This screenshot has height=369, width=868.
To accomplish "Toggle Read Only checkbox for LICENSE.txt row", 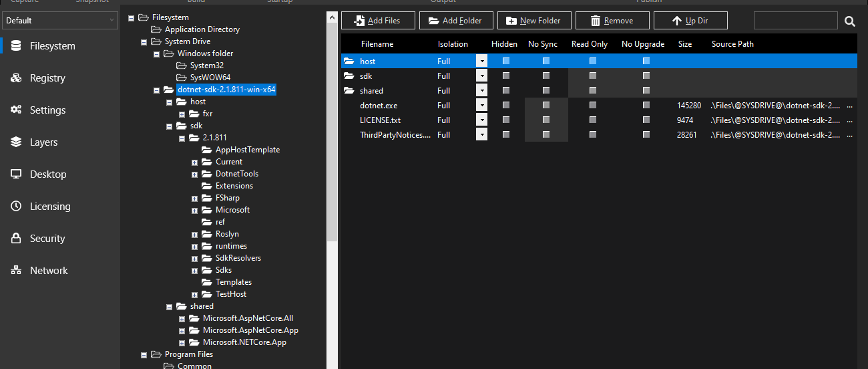I will [593, 120].
